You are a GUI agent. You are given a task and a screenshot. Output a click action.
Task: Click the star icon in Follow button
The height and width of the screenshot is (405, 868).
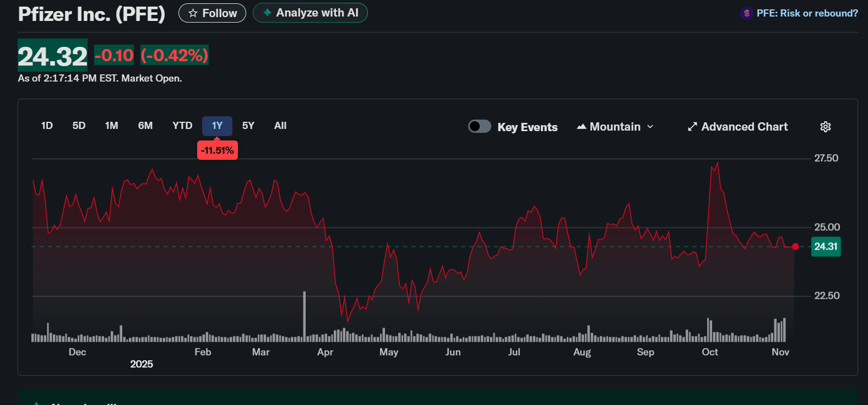tap(193, 13)
